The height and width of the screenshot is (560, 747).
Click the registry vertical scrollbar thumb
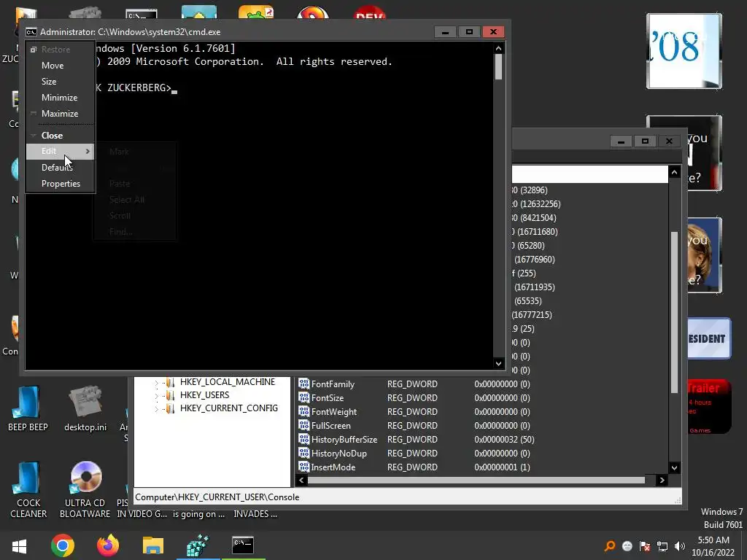[x=674, y=312]
